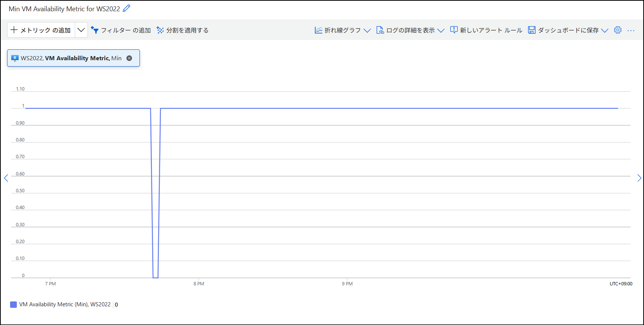Navigate to previous time range arrow
This screenshot has width=644, height=325.
(6, 178)
